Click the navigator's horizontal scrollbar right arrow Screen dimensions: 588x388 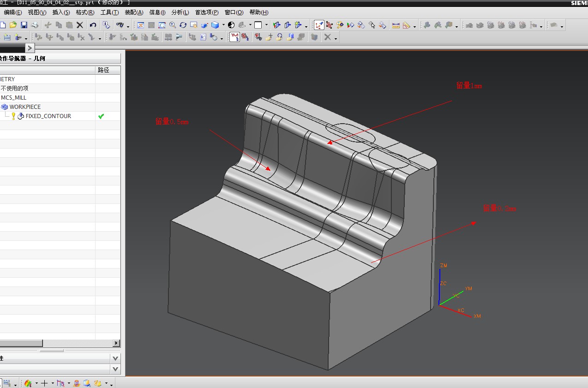(x=116, y=343)
